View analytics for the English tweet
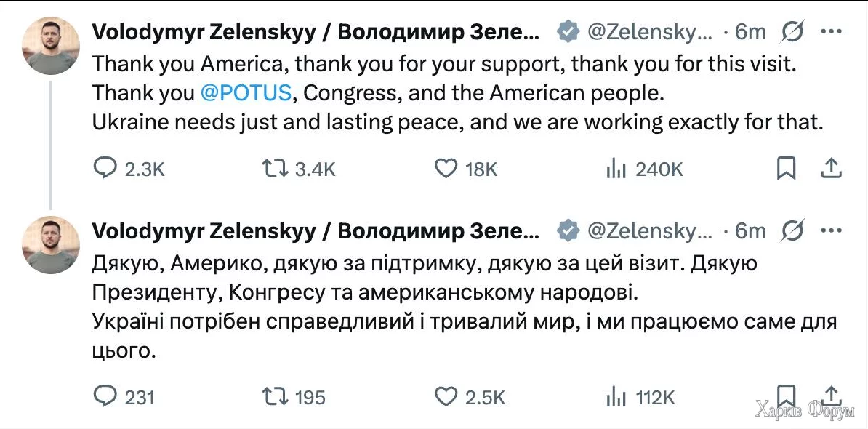The height and width of the screenshot is (429, 868). 617,168
